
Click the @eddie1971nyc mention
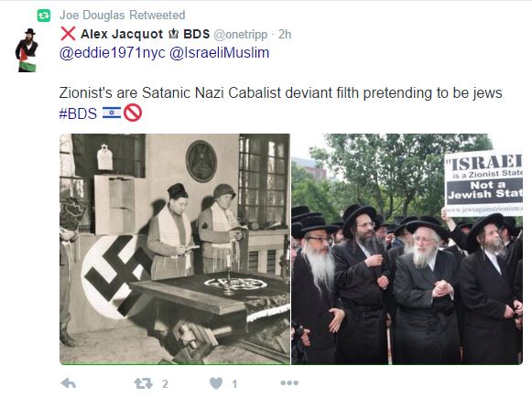click(x=113, y=53)
